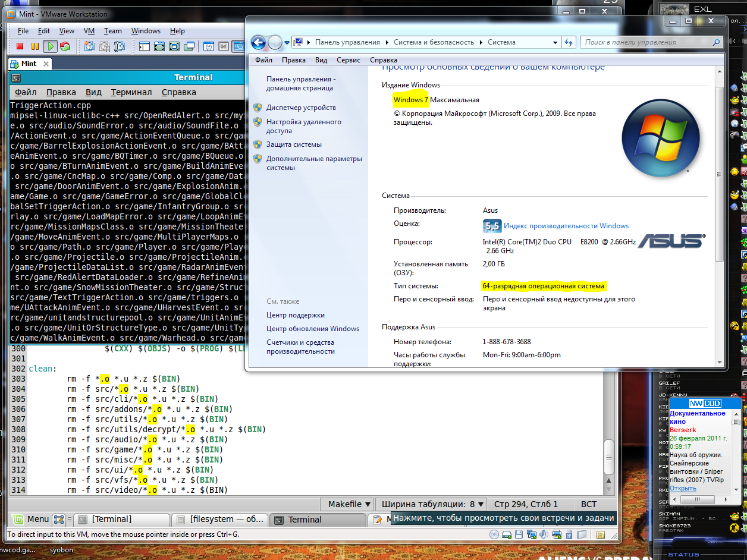Click the Take Snapshot icon in VMware toolbar

[x=89, y=46]
